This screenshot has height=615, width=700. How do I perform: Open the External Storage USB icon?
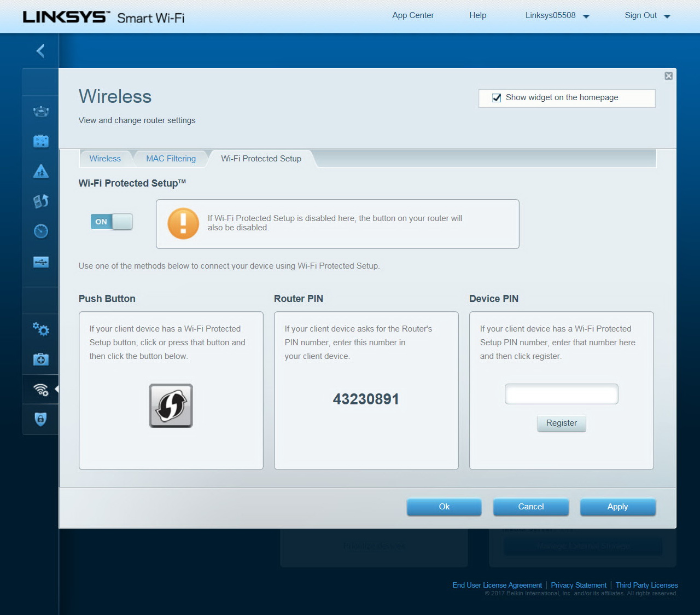pyautogui.click(x=41, y=262)
